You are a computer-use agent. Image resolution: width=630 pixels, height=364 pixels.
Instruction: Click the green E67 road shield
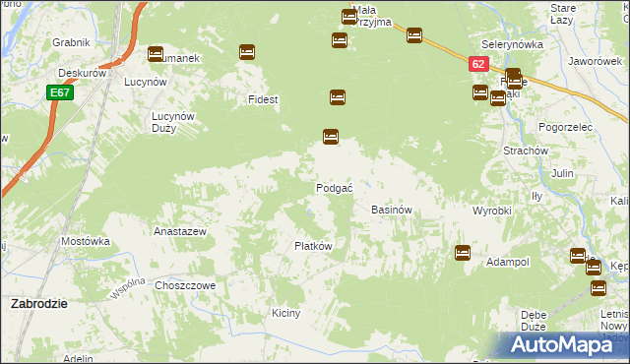(60, 92)
